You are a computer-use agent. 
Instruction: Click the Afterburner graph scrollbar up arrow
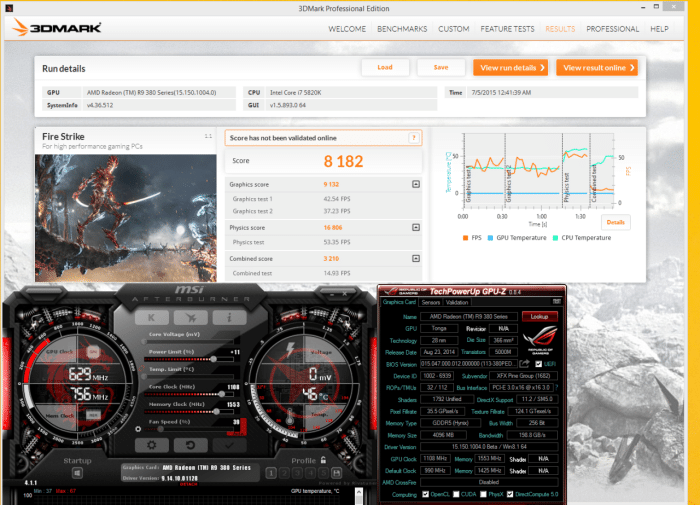[x=358, y=492]
